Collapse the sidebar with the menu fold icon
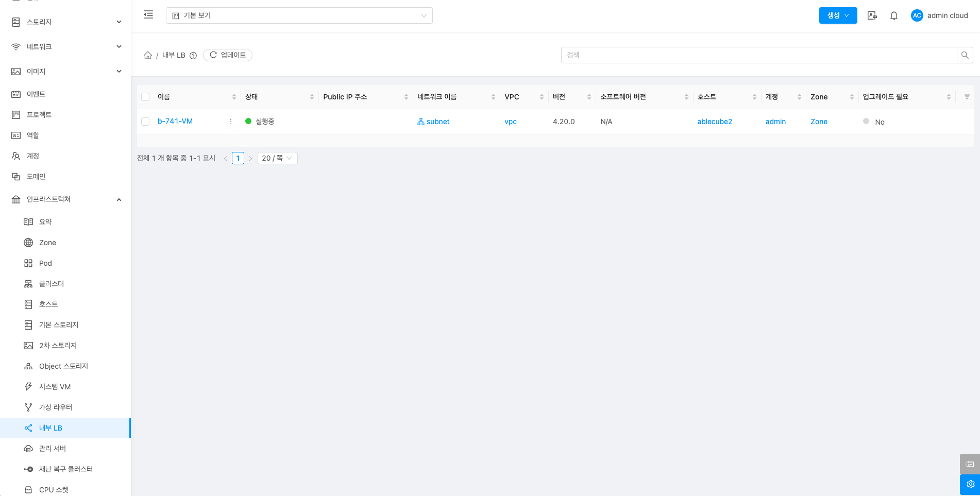The height and width of the screenshot is (496, 980). pyautogui.click(x=148, y=15)
